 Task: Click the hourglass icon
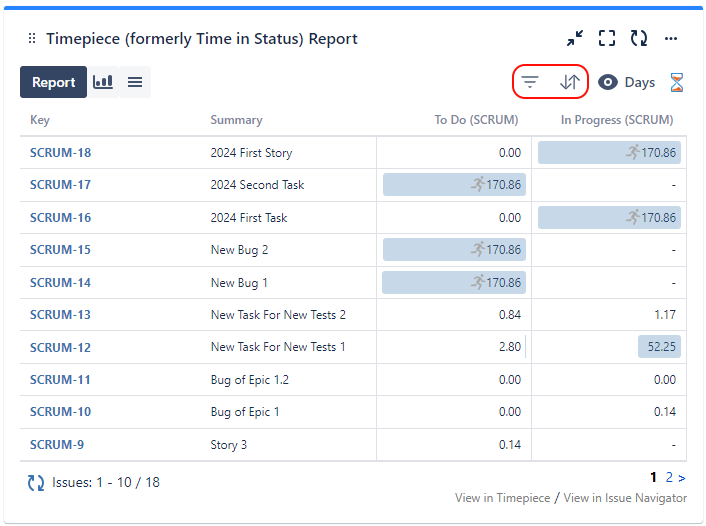click(677, 82)
